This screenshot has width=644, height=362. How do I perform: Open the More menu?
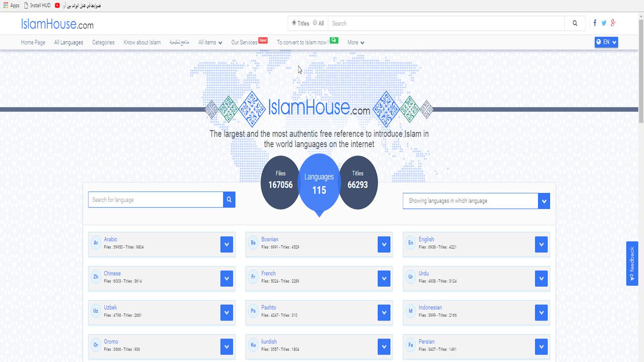coord(356,42)
